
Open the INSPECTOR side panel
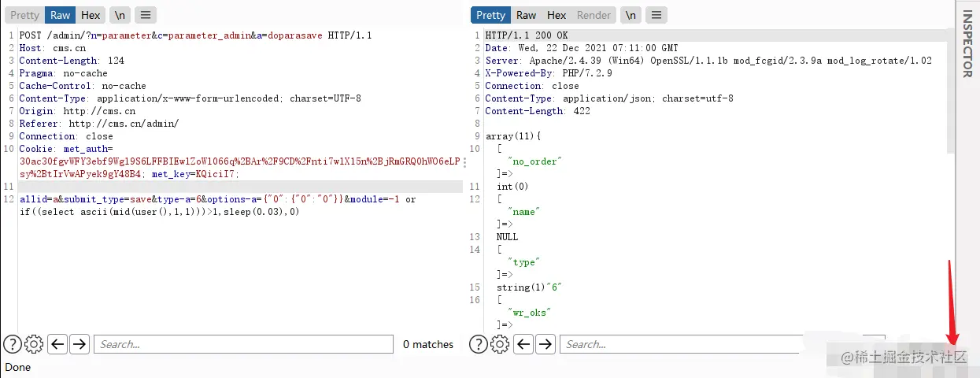[967, 44]
